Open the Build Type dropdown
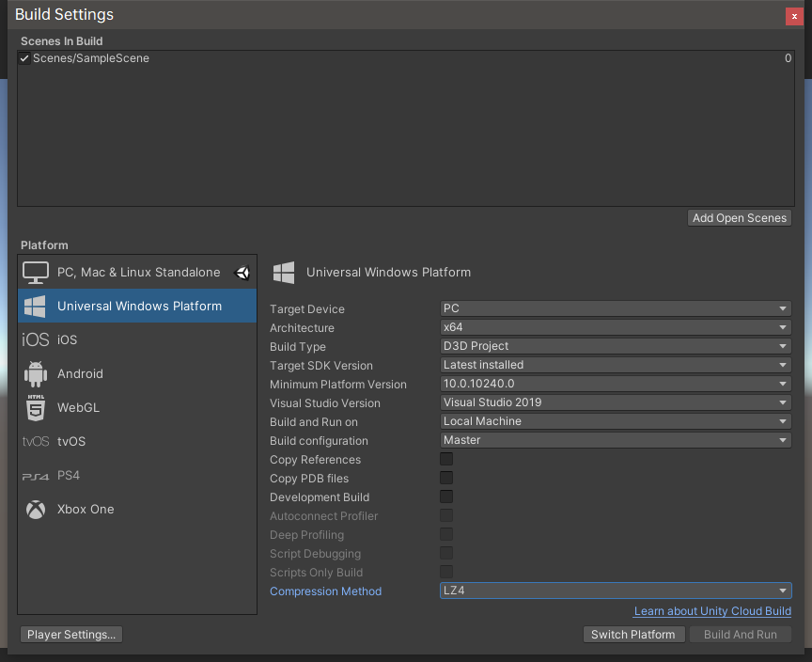The image size is (812, 662). coord(616,346)
